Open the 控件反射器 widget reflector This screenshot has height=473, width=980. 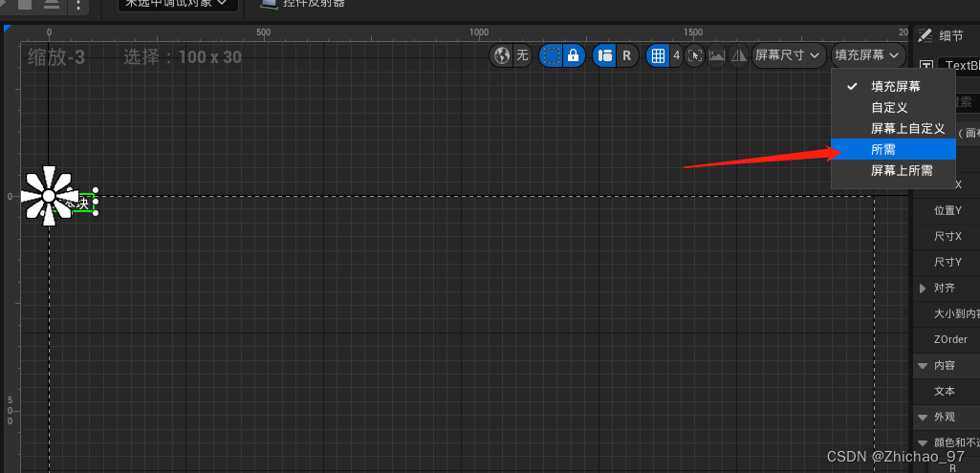(x=303, y=4)
